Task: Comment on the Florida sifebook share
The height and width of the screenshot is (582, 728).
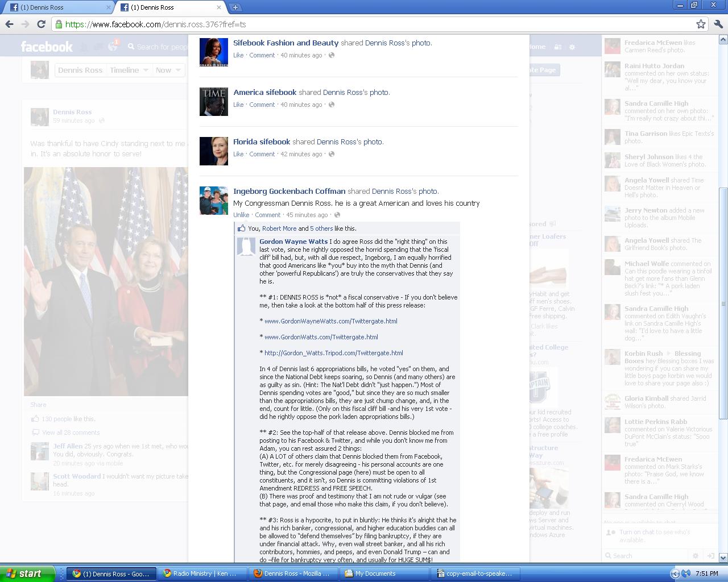Action: pyautogui.click(x=262, y=154)
